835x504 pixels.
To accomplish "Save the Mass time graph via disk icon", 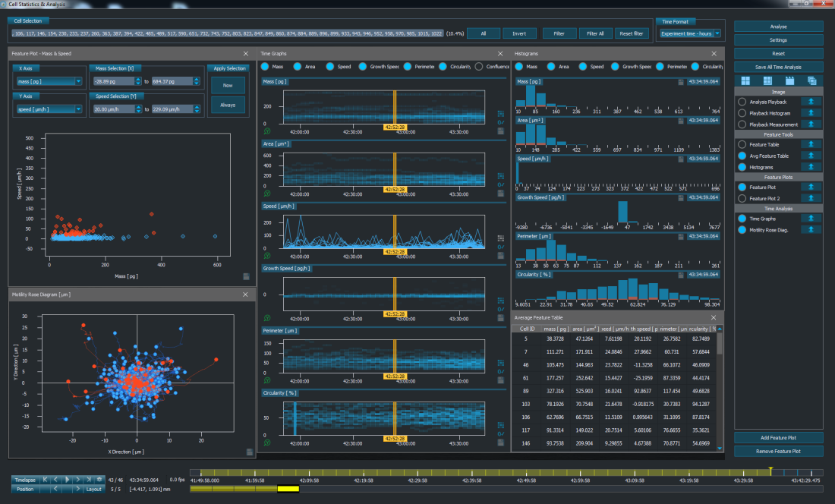I will click(x=501, y=131).
